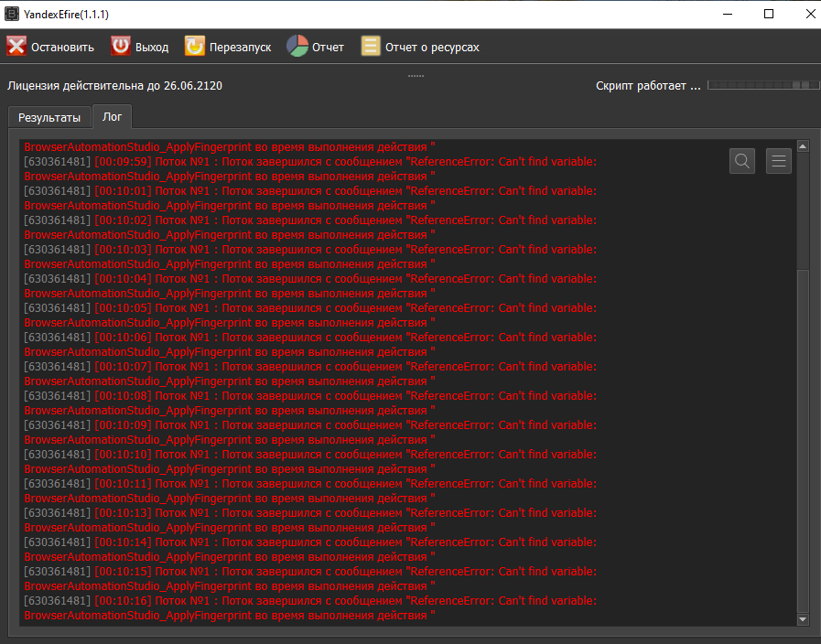Viewport: 821px width, 644px height.
Task: Click the Перезапуск button label
Action: pyautogui.click(x=240, y=47)
